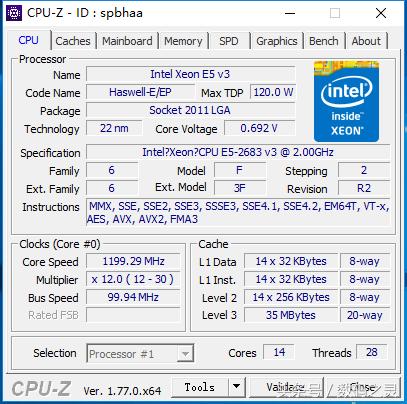407x404 pixels.
Task: Open the Bench tab
Action: click(x=324, y=41)
